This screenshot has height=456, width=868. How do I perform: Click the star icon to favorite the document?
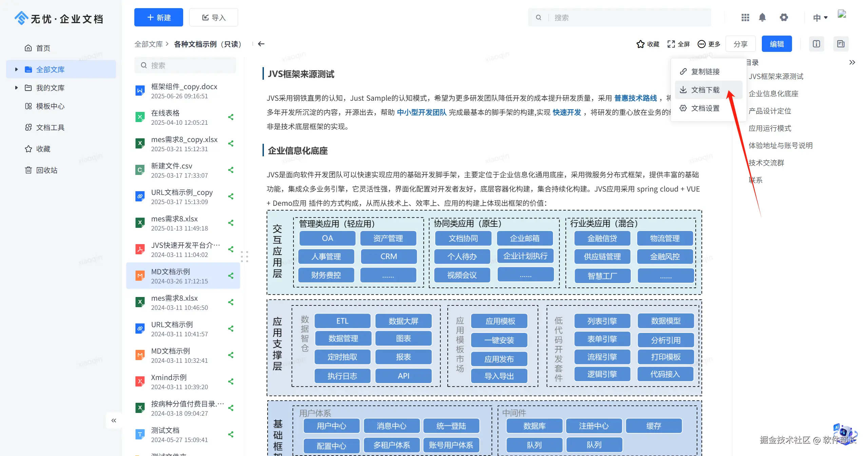click(x=640, y=44)
